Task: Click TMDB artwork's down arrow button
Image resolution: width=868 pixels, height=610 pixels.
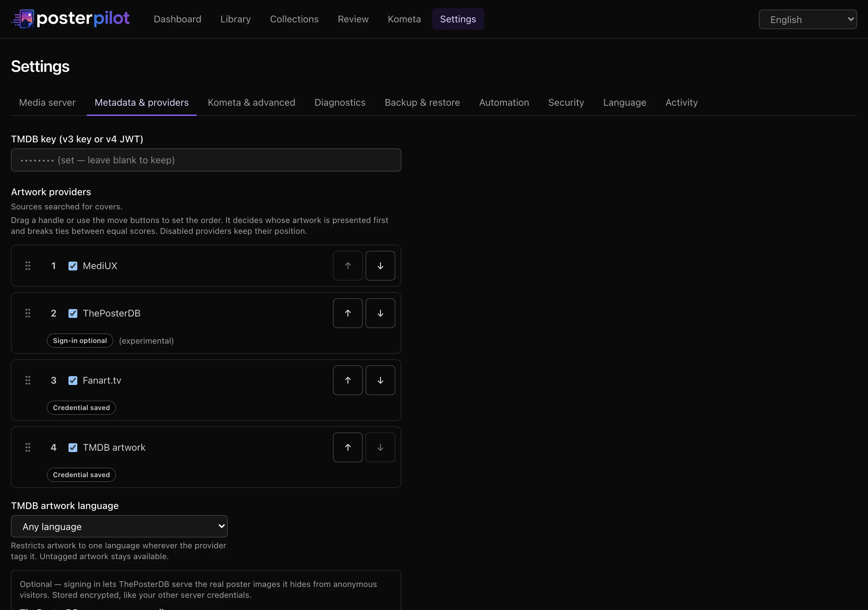Action: (380, 447)
